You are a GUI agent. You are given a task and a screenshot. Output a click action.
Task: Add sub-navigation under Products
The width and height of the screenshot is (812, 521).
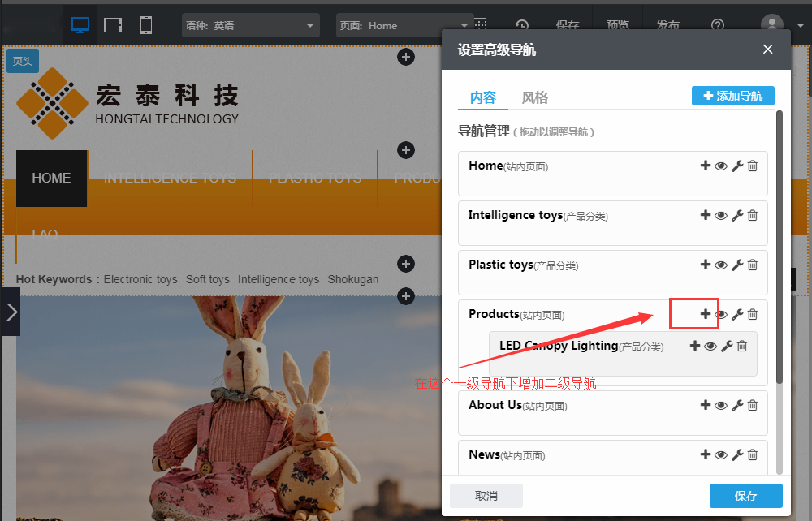pyautogui.click(x=706, y=314)
